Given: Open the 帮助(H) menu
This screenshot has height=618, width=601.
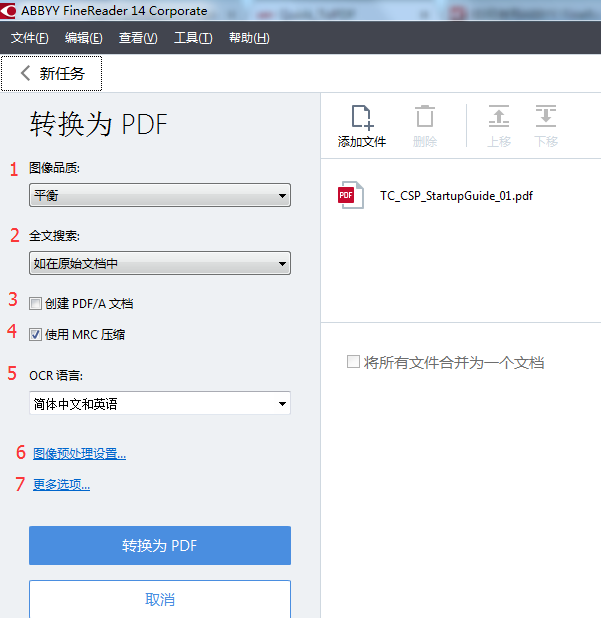Looking at the screenshot, I should 249,38.
